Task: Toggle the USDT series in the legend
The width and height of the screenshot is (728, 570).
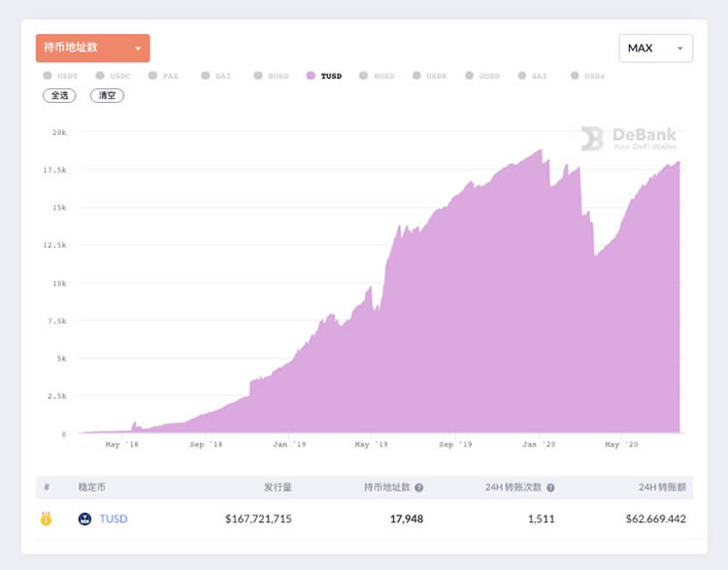Action: pos(60,76)
